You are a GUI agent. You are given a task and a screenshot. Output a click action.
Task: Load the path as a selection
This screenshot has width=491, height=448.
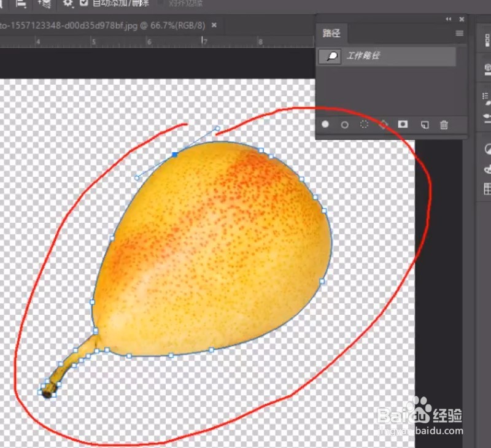pos(363,125)
